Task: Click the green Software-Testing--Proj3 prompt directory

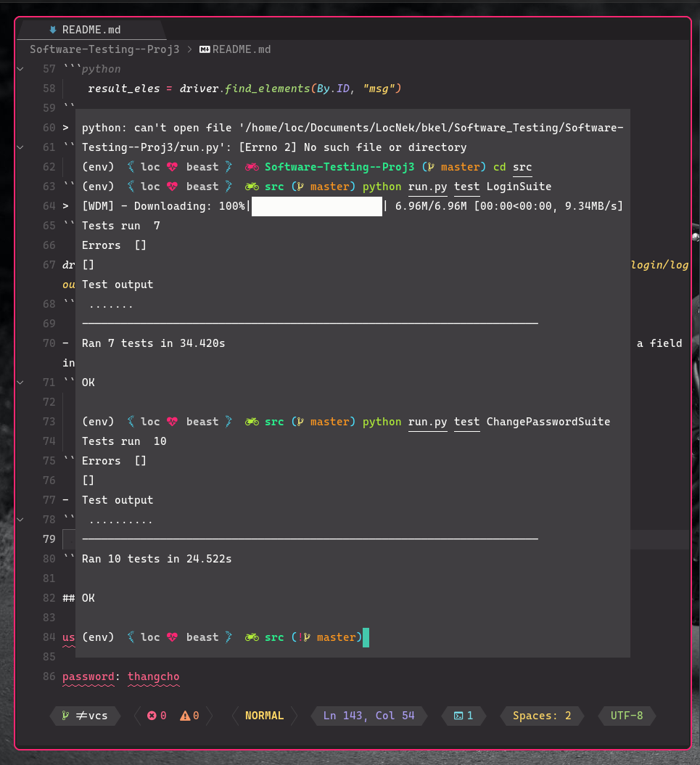Action: [339, 167]
